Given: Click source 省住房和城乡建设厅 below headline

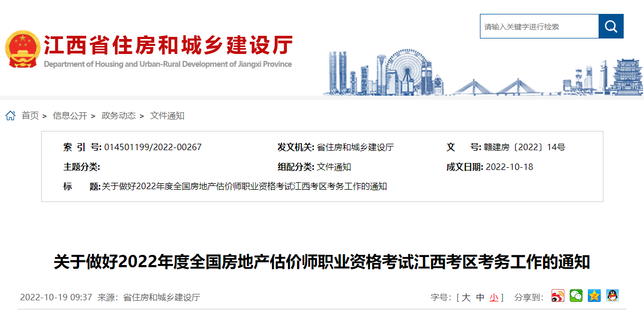Looking at the screenshot, I should [161, 297].
